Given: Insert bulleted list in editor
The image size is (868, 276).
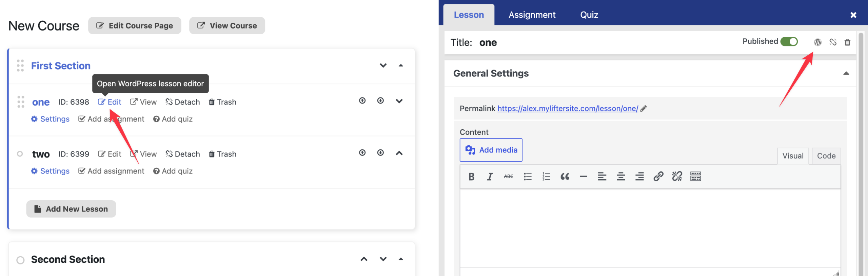Looking at the screenshot, I should pos(527,177).
